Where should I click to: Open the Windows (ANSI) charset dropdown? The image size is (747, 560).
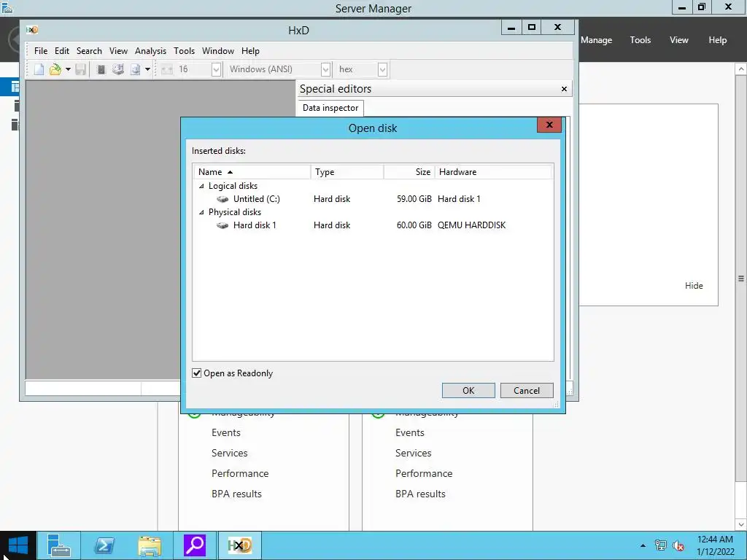[325, 69]
